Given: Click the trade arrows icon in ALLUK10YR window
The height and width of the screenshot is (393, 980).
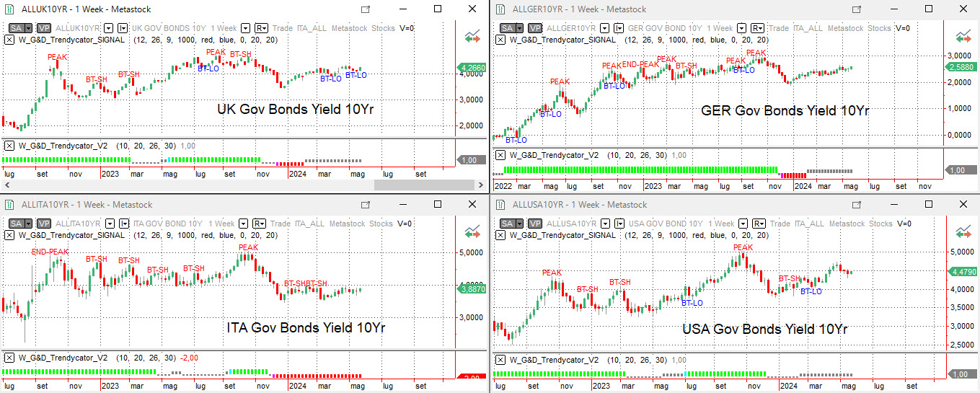Looking at the screenshot, I should point(473,36).
